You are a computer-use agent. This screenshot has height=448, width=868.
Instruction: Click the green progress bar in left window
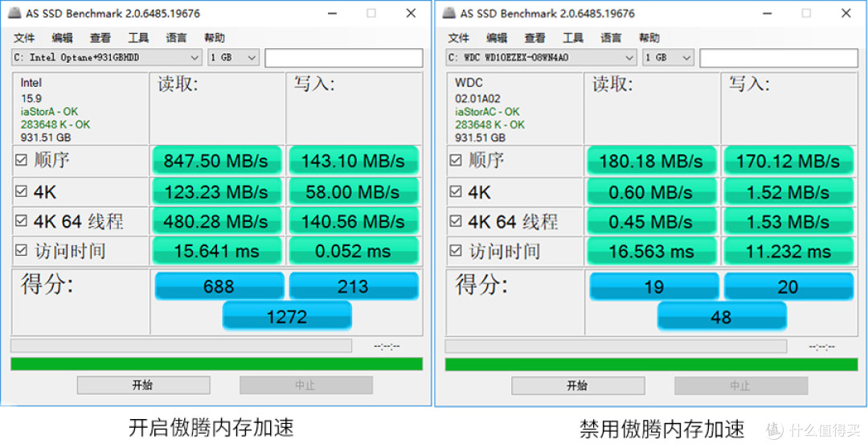(x=216, y=364)
